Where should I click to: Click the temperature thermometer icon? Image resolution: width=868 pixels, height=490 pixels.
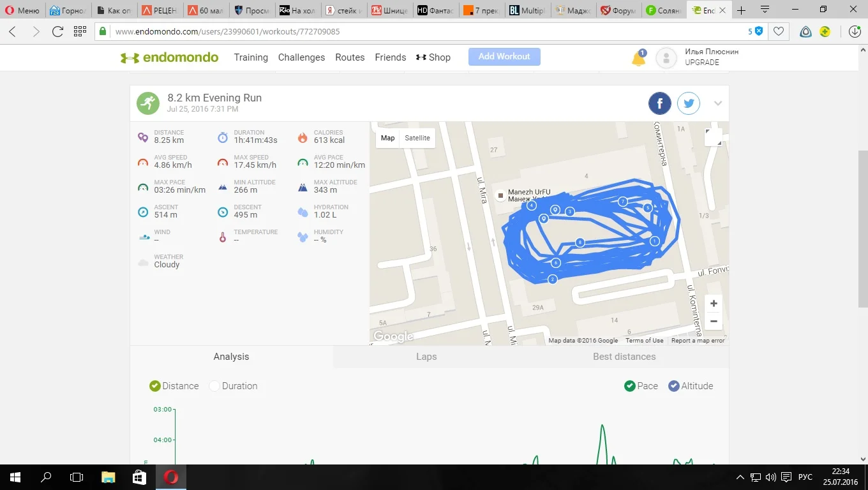click(x=223, y=237)
